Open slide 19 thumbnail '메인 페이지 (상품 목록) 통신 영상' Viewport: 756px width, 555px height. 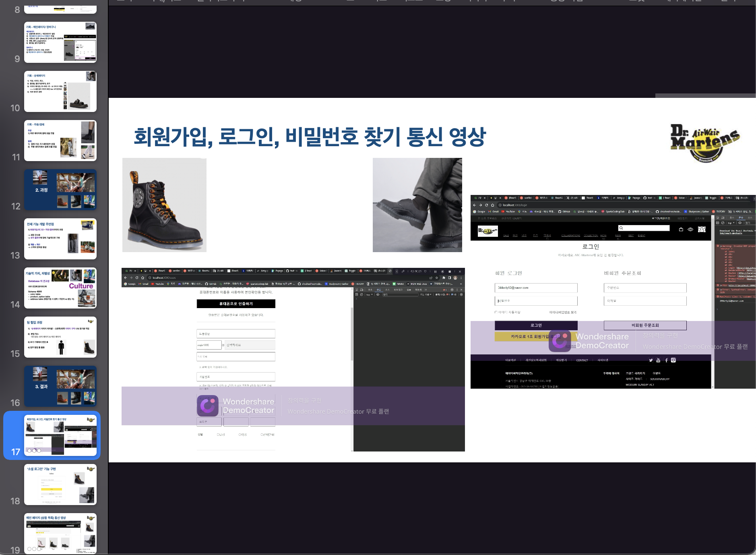tap(60, 534)
